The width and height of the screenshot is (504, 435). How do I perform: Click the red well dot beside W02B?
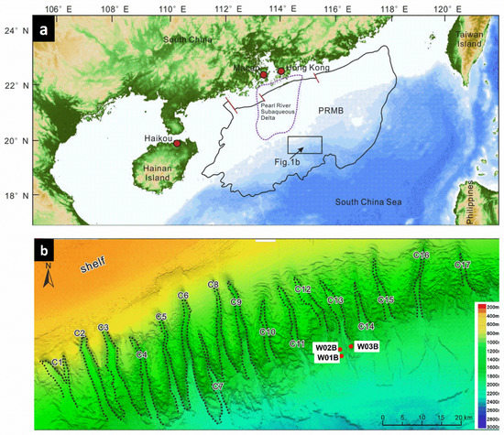click(340, 349)
